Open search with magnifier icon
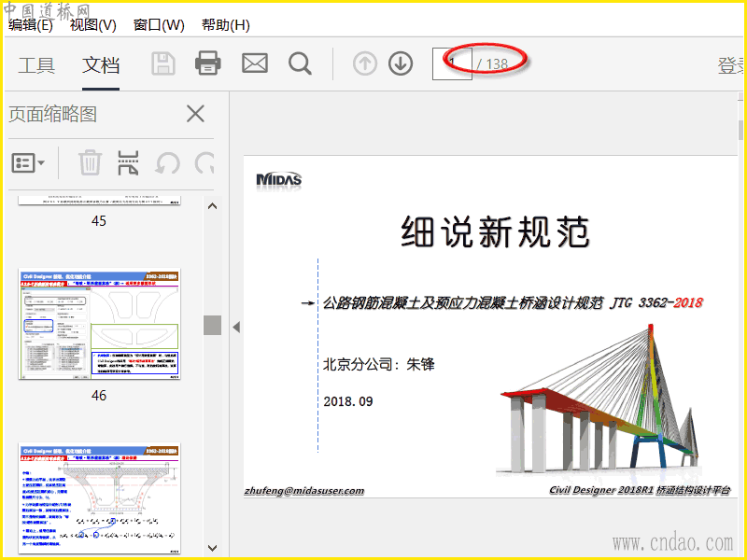The width and height of the screenshot is (747, 560). pos(300,63)
